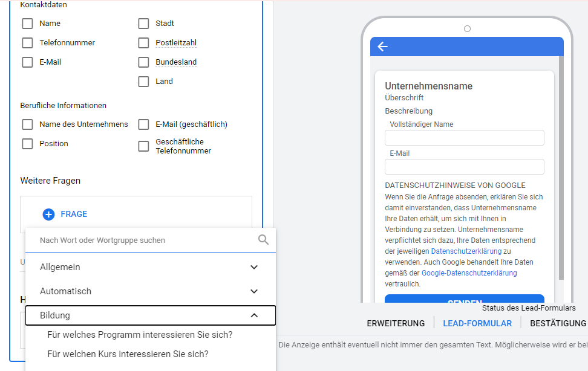This screenshot has height=371, width=588.
Task: Enable the Name checkbox under Kontaktdaten
Action: coord(27,23)
